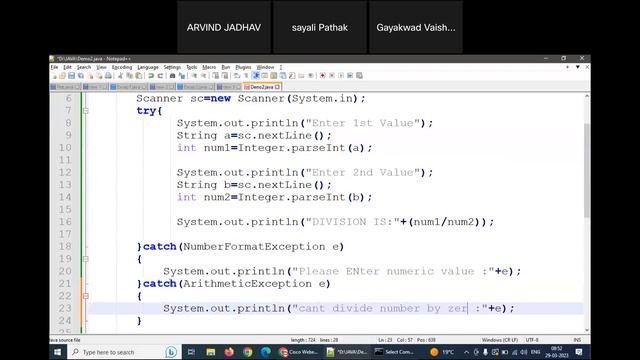Viewport: 640px width, 360px height.
Task: Click the scrollbar down arrow in editor
Action: [x=587, y=330]
